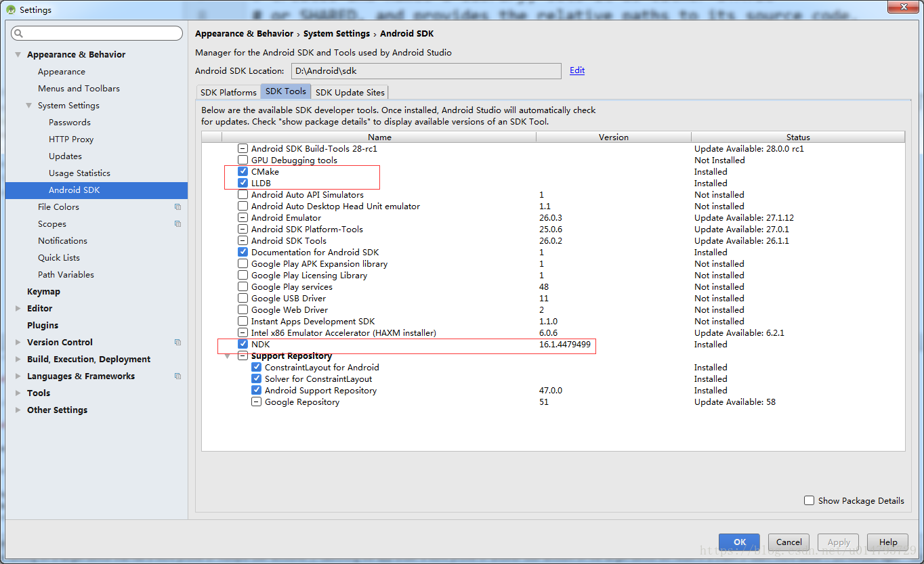This screenshot has height=564, width=924.
Task: Select Keymap settings
Action: [x=43, y=292]
